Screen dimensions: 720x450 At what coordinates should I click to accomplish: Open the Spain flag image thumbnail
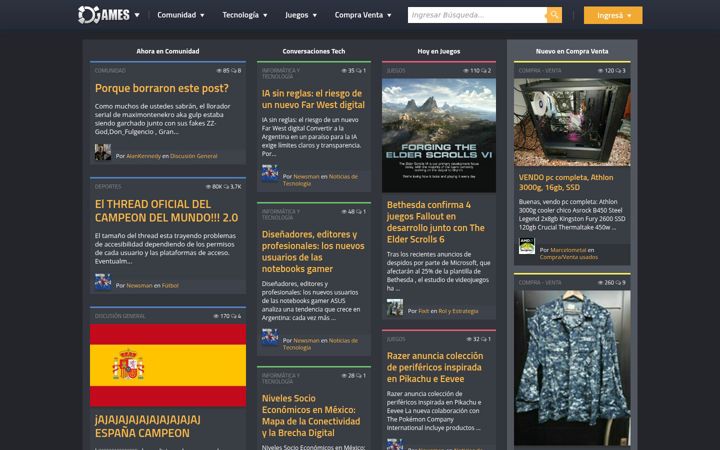pos(168,366)
